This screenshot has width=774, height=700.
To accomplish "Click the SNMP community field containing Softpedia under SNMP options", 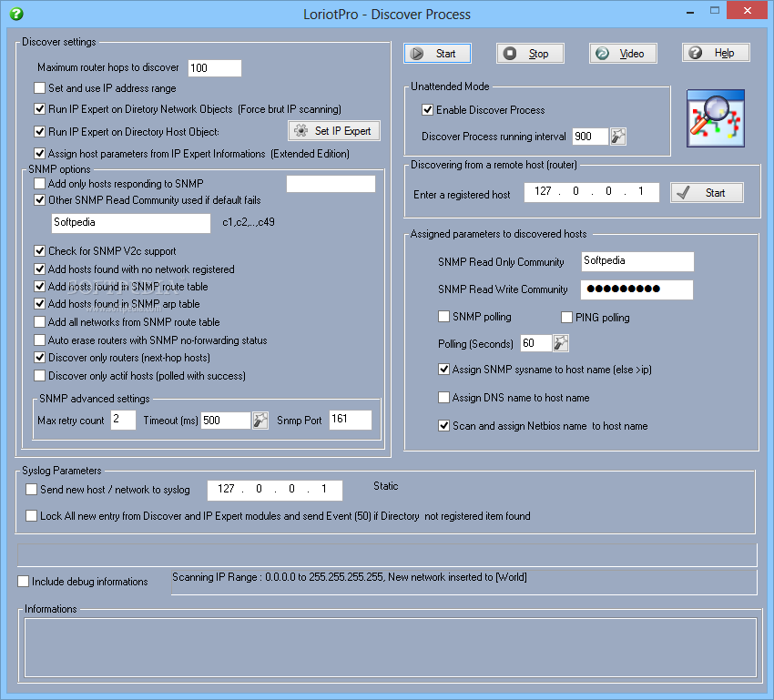I will point(131,223).
